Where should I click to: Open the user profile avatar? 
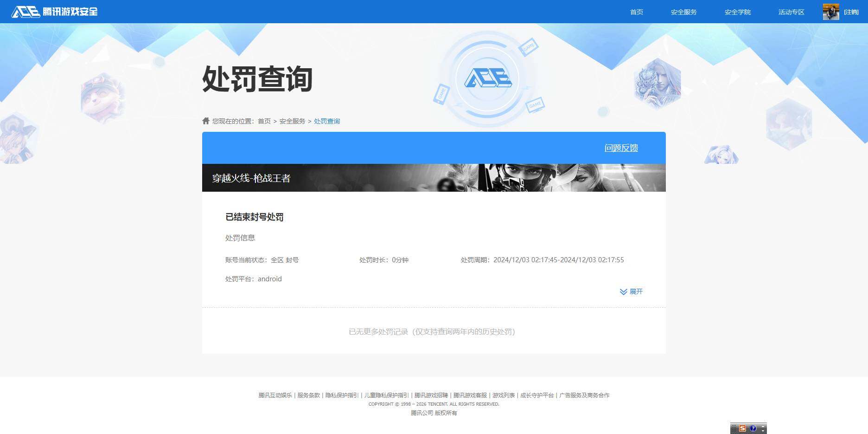[x=830, y=12]
